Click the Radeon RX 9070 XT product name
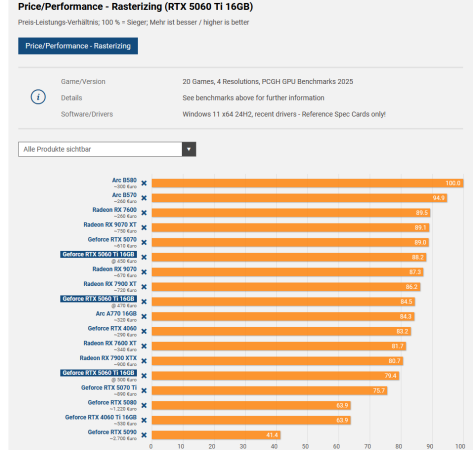474x450 pixels. coord(110,225)
